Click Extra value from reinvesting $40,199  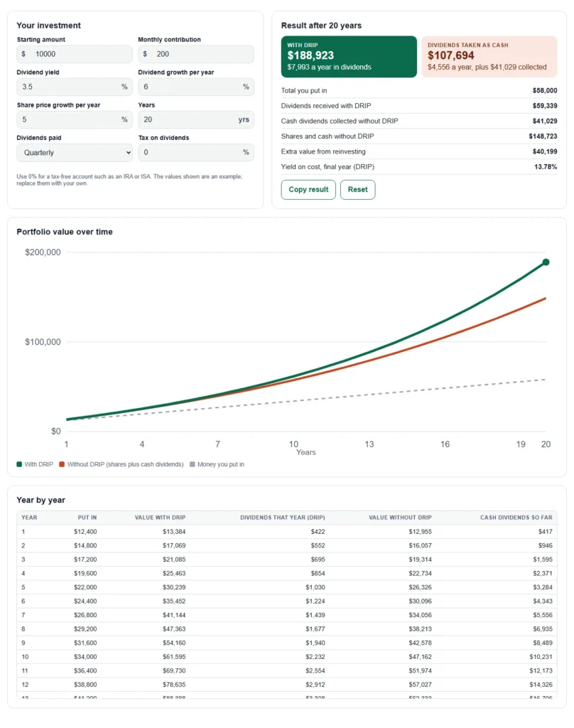point(545,152)
